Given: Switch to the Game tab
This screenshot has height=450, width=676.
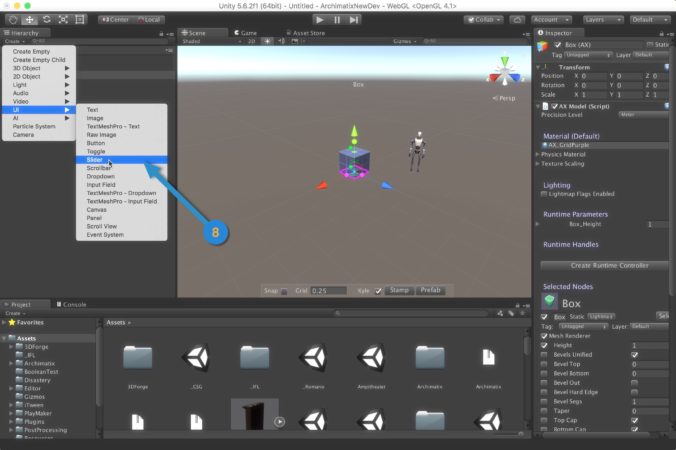Looking at the screenshot, I should point(245,33).
